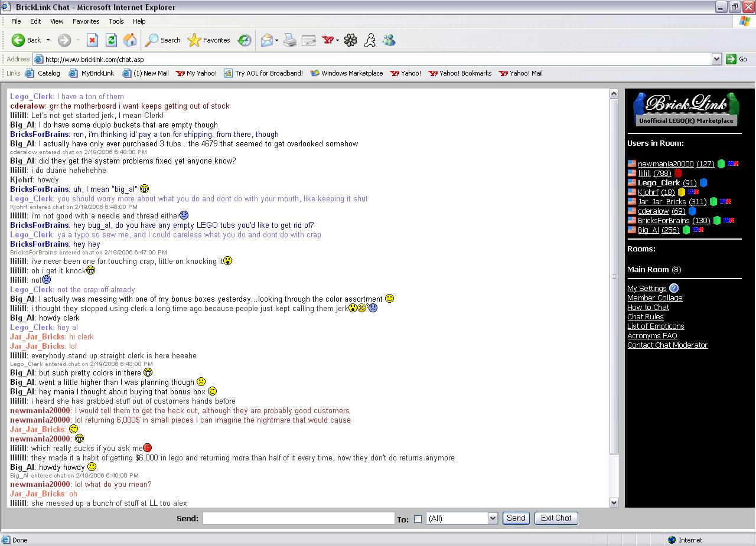This screenshot has width=756, height=546.
Task: Open user Kjohrf profile link
Action: [x=648, y=192]
